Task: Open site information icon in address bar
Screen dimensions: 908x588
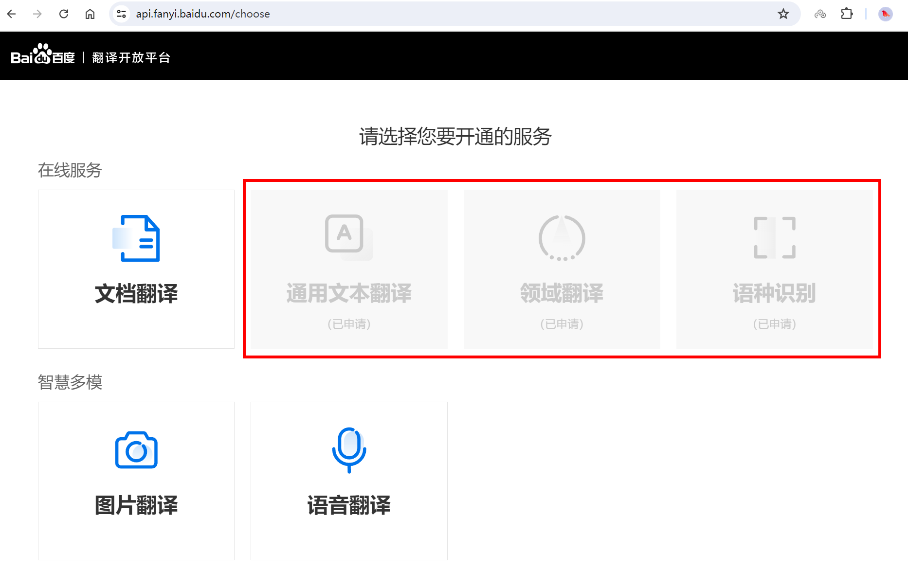Action: [x=122, y=14]
